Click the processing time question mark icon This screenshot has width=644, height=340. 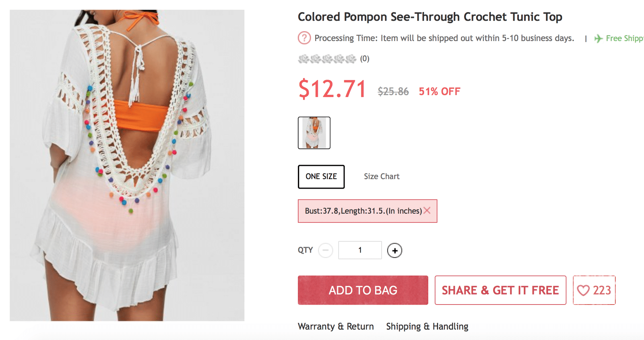[304, 38]
